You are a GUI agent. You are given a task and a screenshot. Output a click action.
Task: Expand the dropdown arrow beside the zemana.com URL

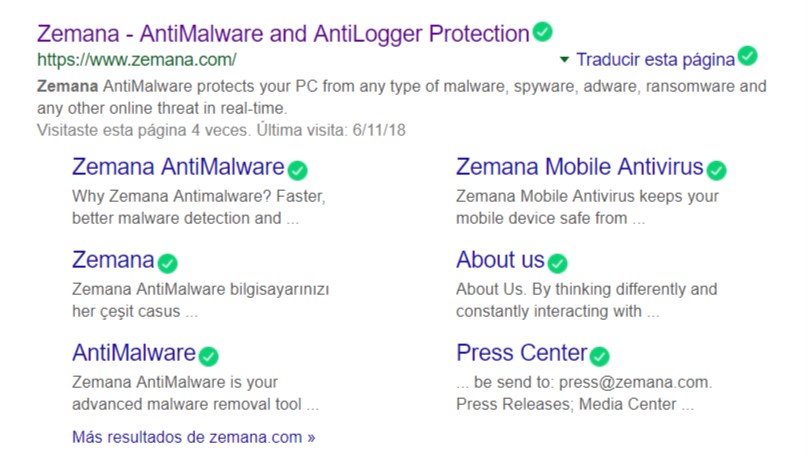coord(566,59)
